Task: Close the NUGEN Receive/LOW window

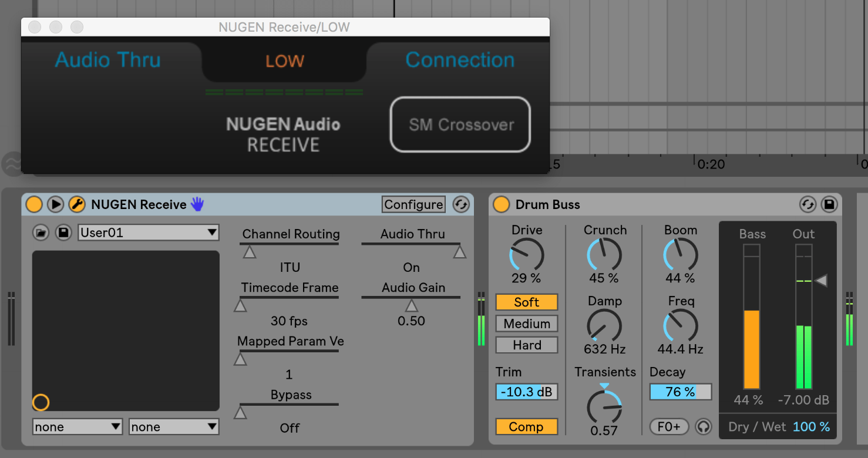Action: click(x=35, y=27)
